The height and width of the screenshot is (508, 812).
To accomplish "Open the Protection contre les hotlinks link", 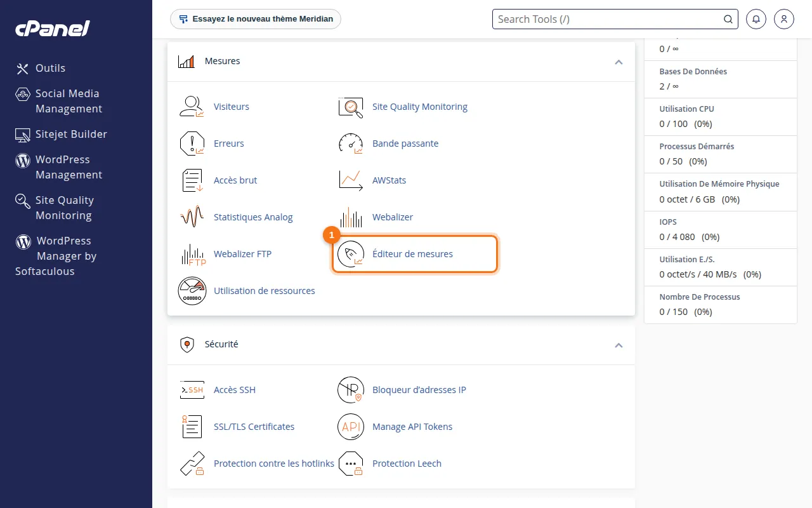I will [274, 464].
